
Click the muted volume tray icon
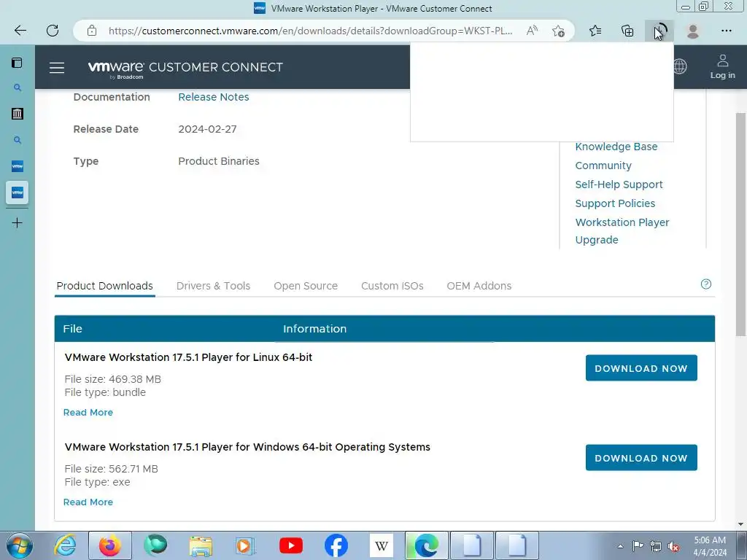673,546
